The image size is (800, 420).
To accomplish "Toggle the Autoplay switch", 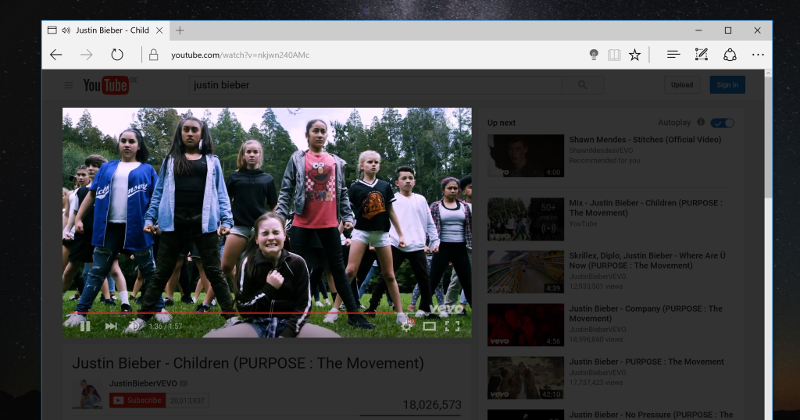I will click(722, 122).
